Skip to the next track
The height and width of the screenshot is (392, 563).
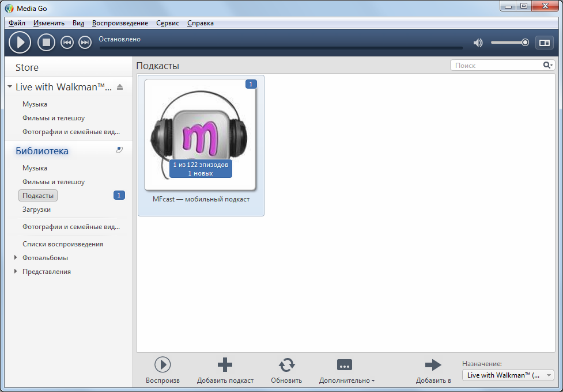pyautogui.click(x=85, y=43)
